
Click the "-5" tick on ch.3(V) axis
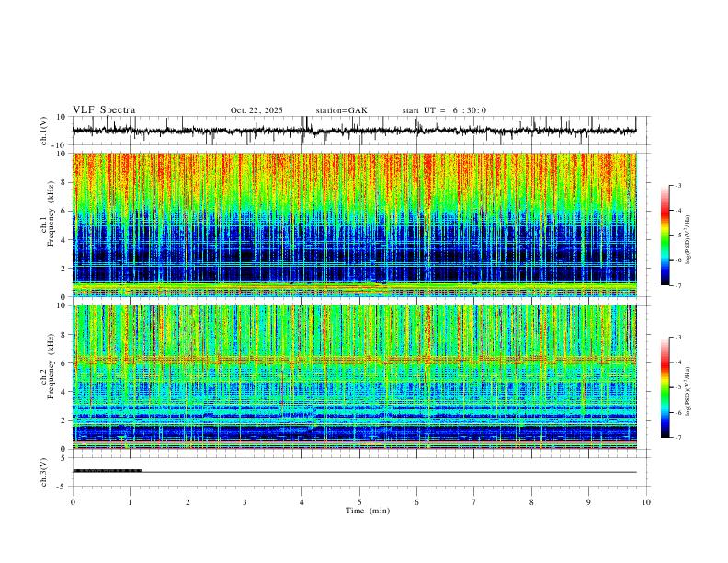click(x=63, y=487)
